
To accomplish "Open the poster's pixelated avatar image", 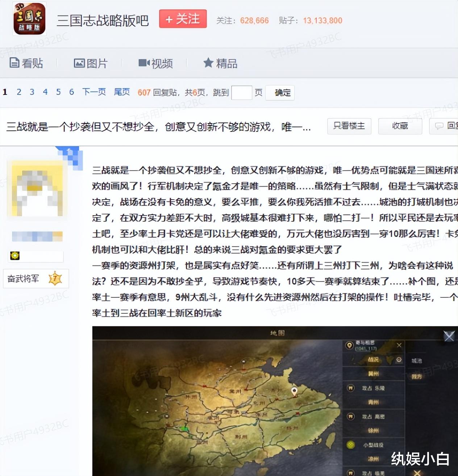I will pyautogui.click(x=37, y=189).
